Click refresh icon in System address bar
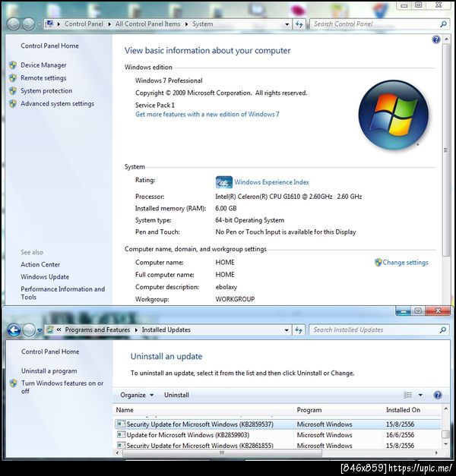Image resolution: width=456 pixels, height=476 pixels. tap(299, 24)
